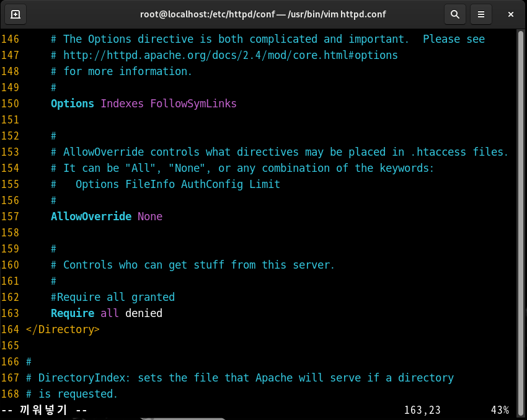Click line number 146
The width and height of the screenshot is (527, 420).
click(10, 39)
